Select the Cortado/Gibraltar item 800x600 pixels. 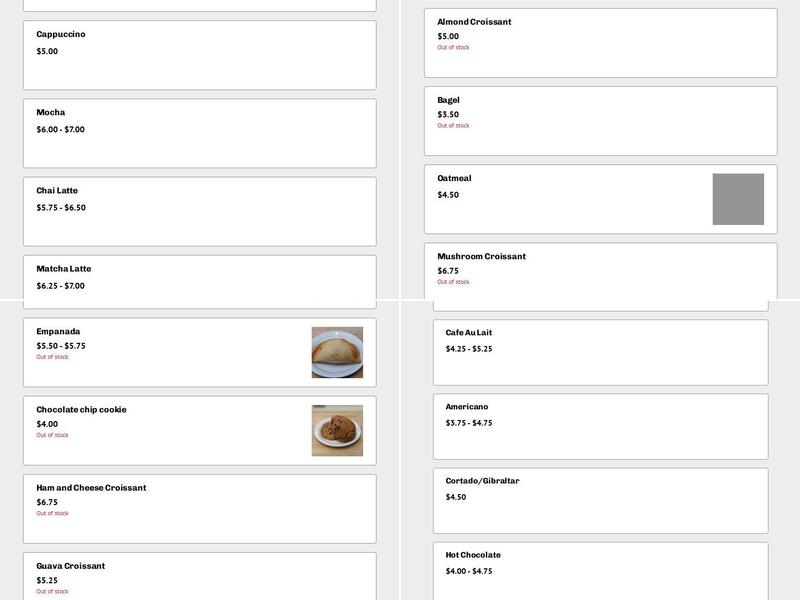pyautogui.click(x=600, y=500)
